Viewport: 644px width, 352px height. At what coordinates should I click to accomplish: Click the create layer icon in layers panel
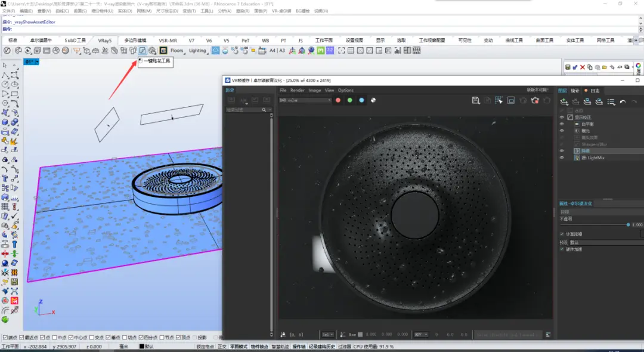[x=564, y=102]
